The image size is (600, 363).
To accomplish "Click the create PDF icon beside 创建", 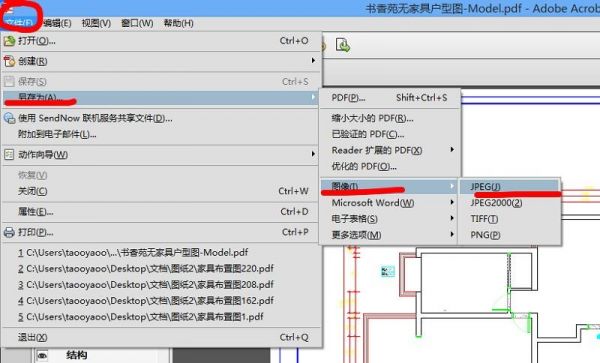I will pyautogui.click(x=9, y=61).
